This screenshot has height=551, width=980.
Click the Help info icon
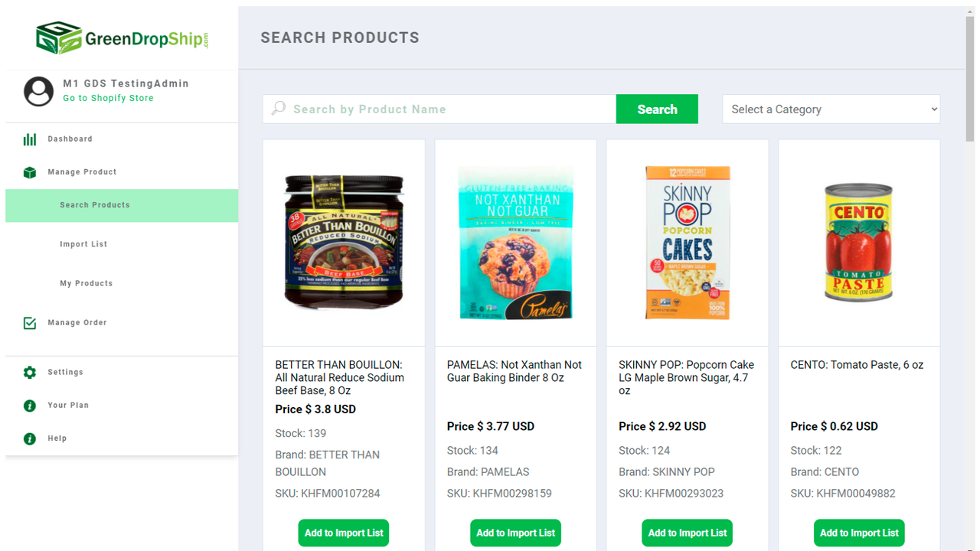(x=29, y=438)
